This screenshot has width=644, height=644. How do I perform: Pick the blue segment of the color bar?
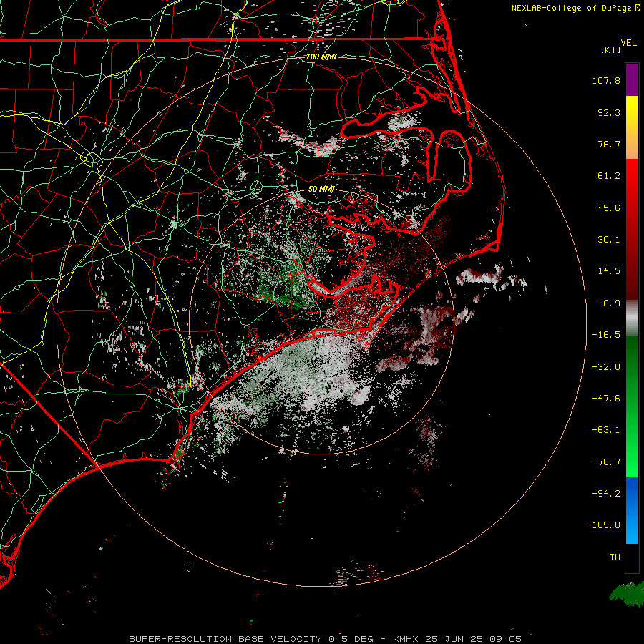[x=632, y=510]
